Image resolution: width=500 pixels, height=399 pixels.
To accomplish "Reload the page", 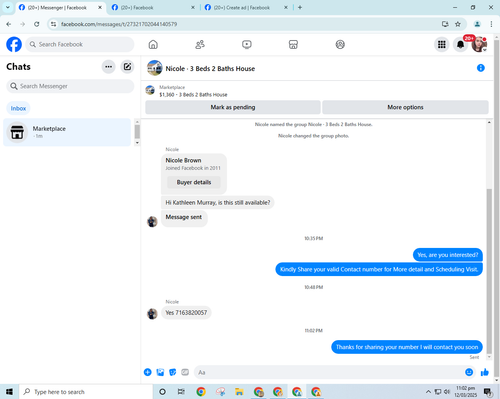I will 37,24.
